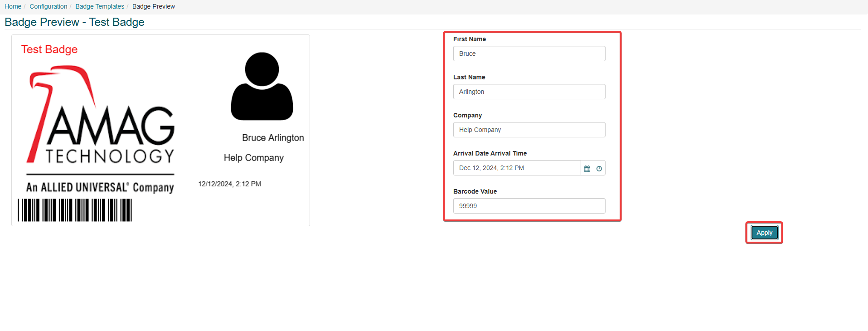Click the 'Company' field label
Screen dimensions: 868x331
(468, 115)
